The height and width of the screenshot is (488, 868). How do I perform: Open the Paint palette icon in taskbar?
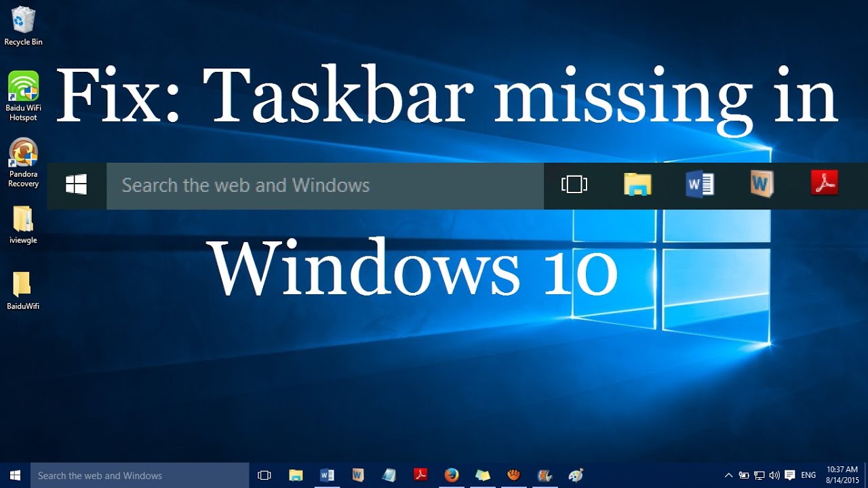(x=576, y=475)
